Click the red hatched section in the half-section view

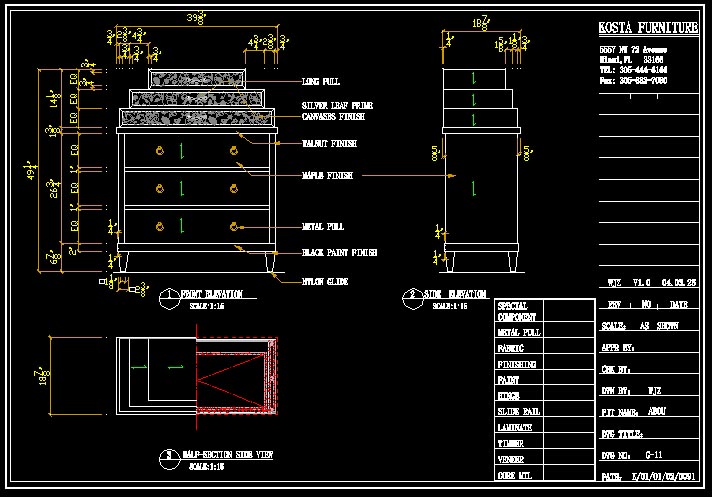(x=237, y=376)
